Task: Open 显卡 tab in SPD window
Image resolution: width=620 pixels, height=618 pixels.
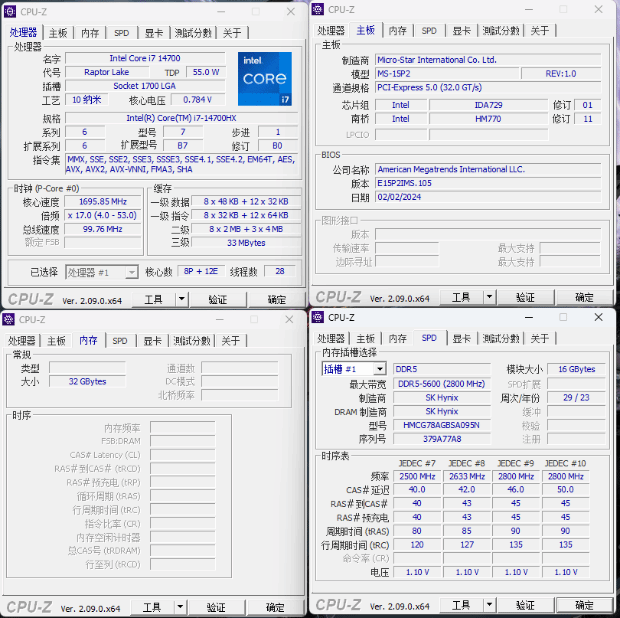Action: (461, 338)
